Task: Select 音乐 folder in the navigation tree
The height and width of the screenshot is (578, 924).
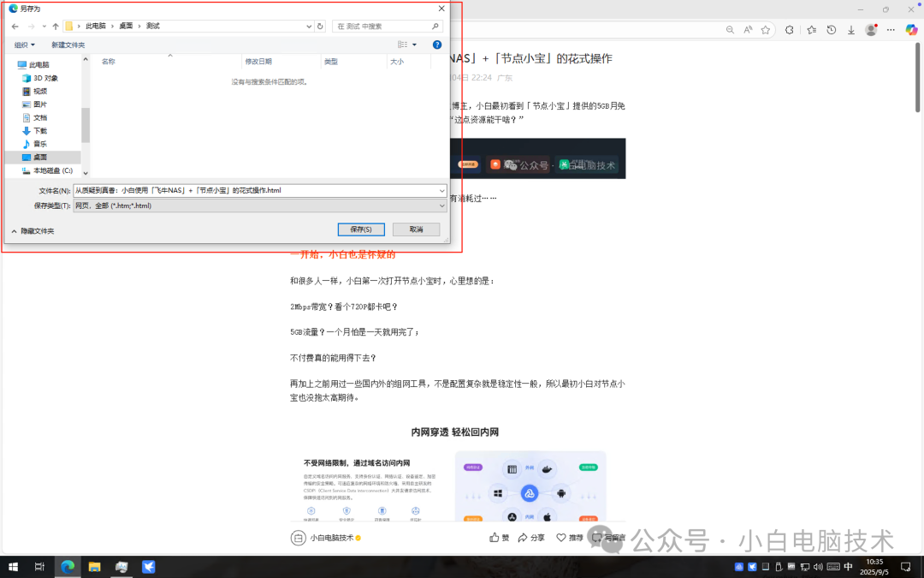Action: tap(40, 144)
